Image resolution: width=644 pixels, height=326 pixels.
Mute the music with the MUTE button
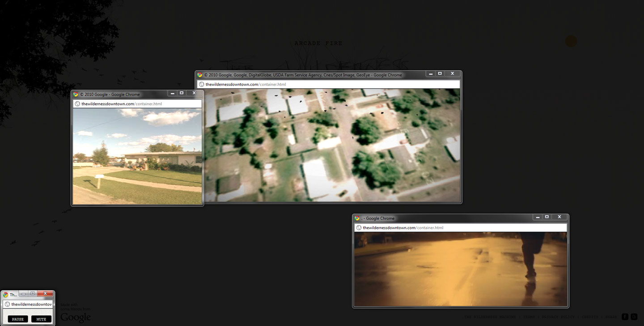coord(41,319)
